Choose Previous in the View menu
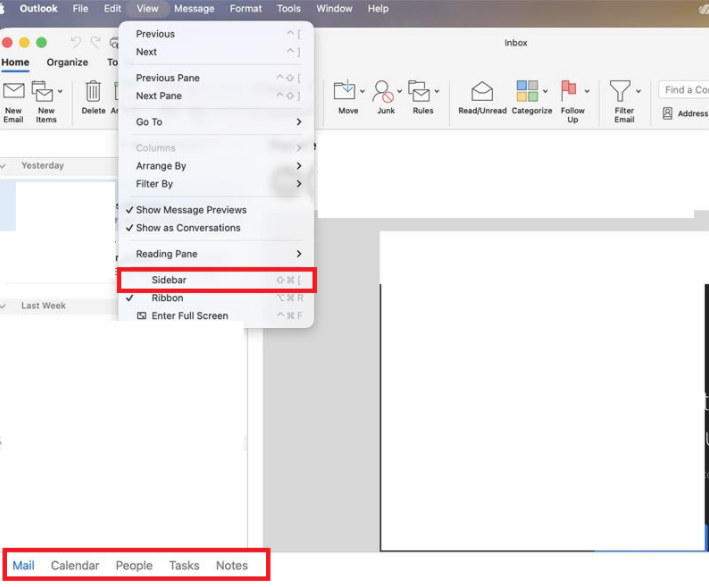 click(216, 34)
